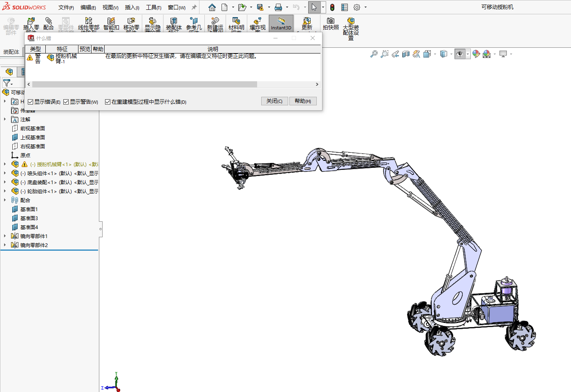Click the Zoom to Fit magnifier icon
This screenshot has height=392, width=571.
[x=374, y=54]
